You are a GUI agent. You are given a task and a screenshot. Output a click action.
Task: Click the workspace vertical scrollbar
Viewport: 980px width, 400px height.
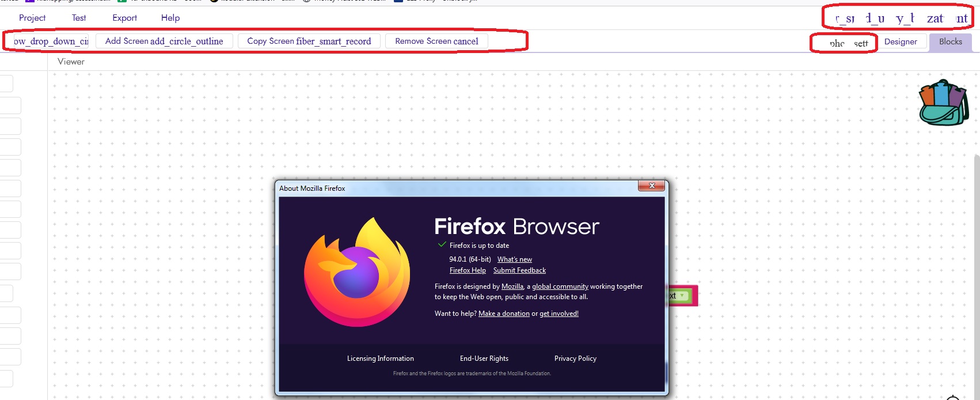pyautogui.click(x=977, y=277)
